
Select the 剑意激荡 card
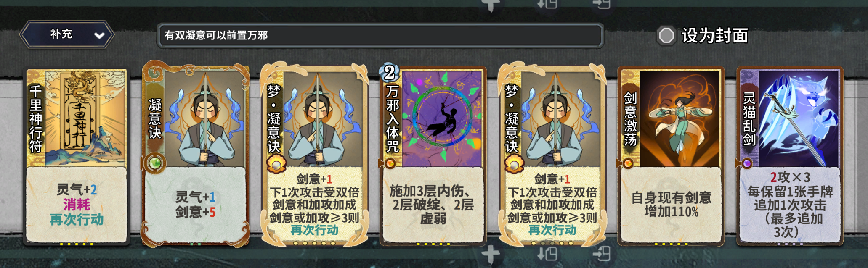(x=671, y=156)
